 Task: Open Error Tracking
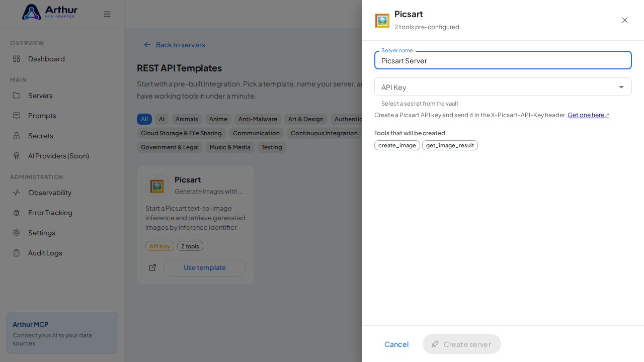[x=62, y=213]
